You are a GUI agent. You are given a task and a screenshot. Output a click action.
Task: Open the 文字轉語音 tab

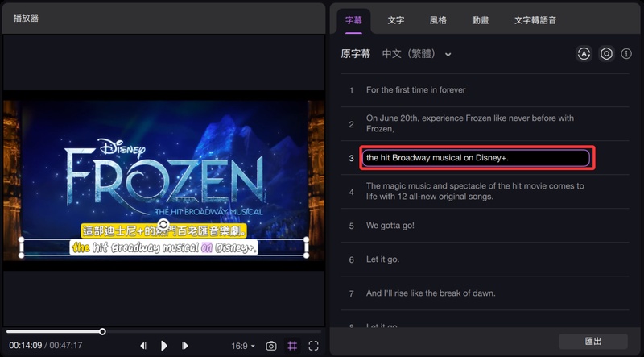point(535,20)
